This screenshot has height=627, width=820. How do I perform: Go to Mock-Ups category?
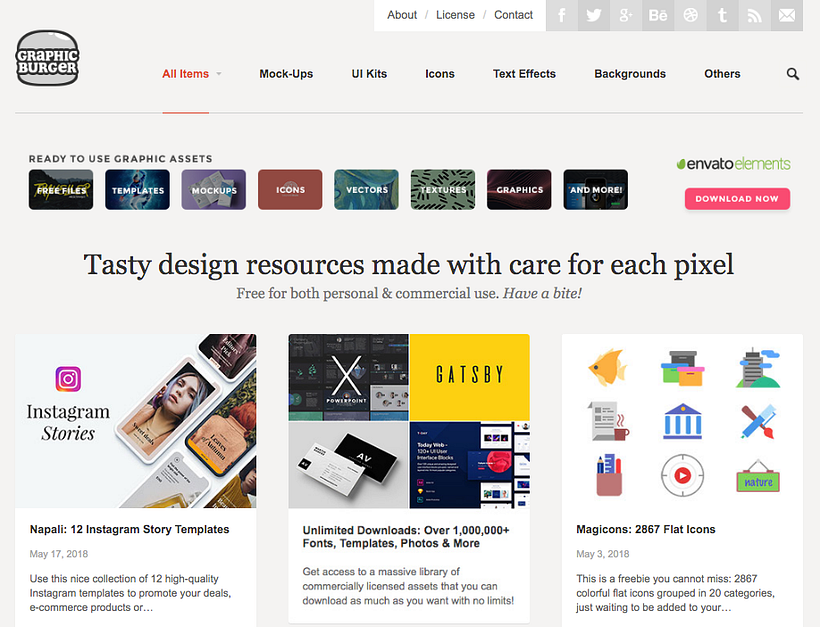(x=286, y=74)
